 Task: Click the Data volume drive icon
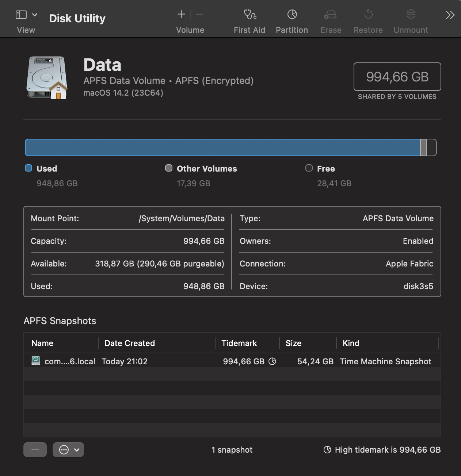(x=47, y=77)
